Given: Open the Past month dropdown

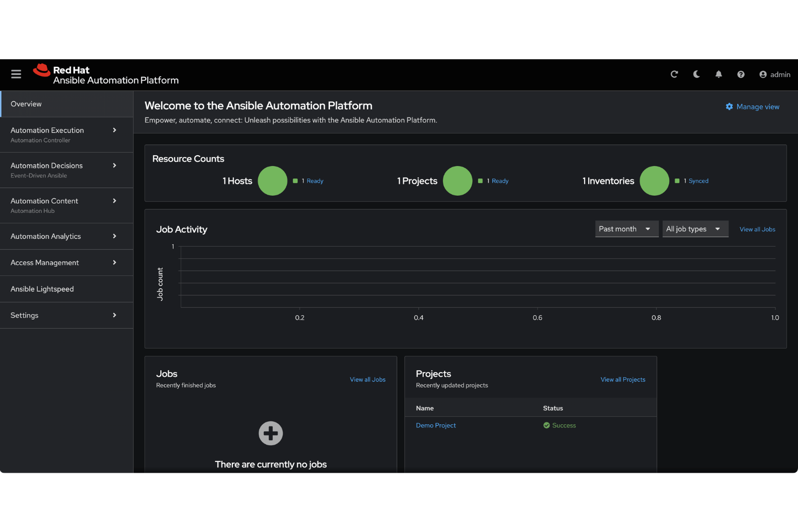Looking at the screenshot, I should [627, 229].
